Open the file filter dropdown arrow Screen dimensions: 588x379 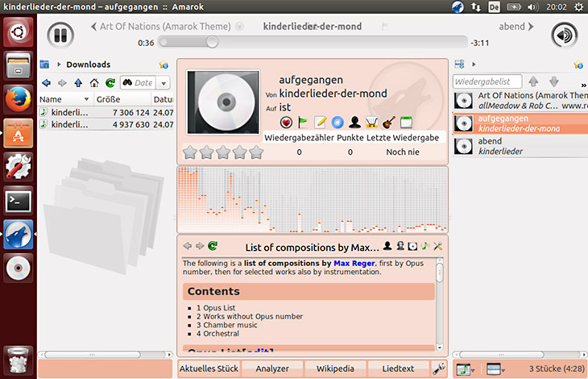point(164,83)
